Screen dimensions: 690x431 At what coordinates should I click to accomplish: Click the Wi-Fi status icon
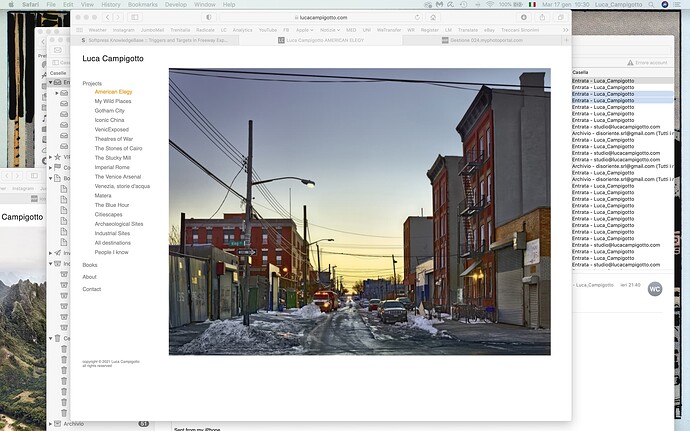click(490, 4)
